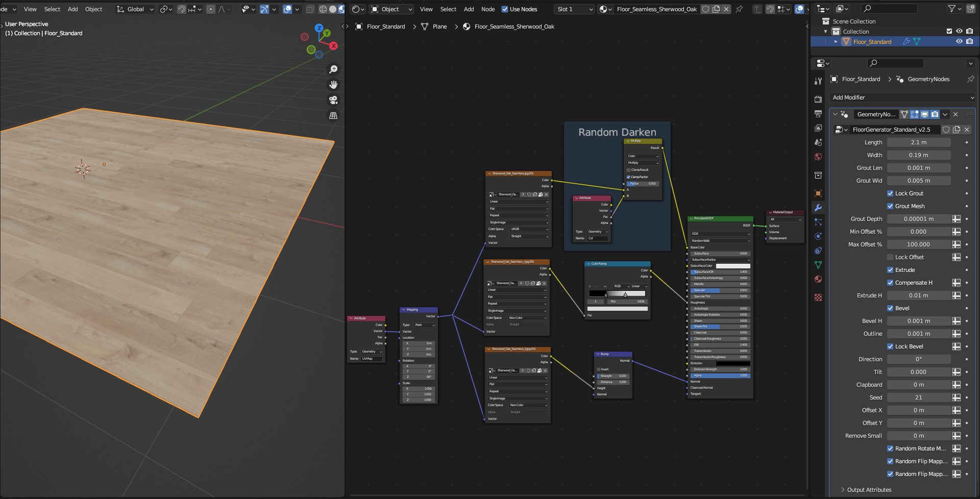Viewport: 980px width, 499px height.
Task: Click the zoom magnifier icon in viewport
Action: click(x=333, y=69)
